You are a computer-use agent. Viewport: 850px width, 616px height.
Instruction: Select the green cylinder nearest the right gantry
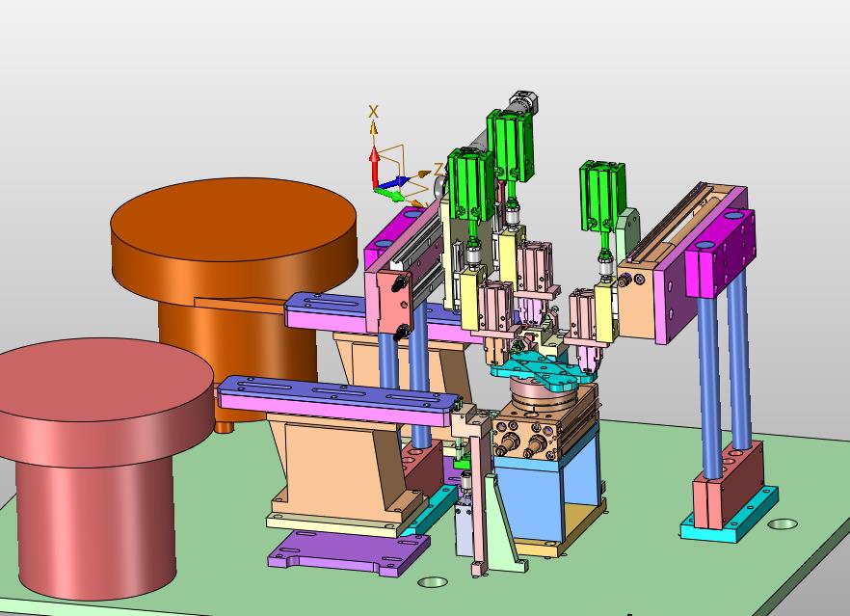point(601,195)
